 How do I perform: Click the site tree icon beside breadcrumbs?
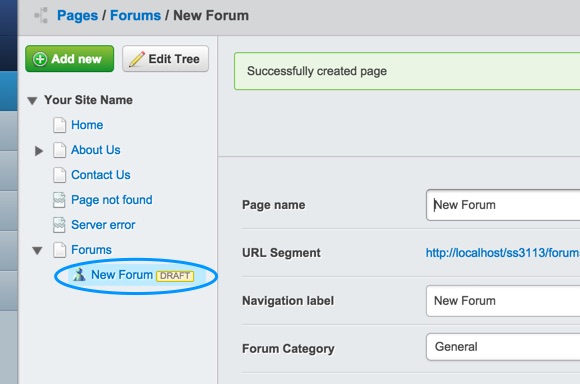click(41, 15)
